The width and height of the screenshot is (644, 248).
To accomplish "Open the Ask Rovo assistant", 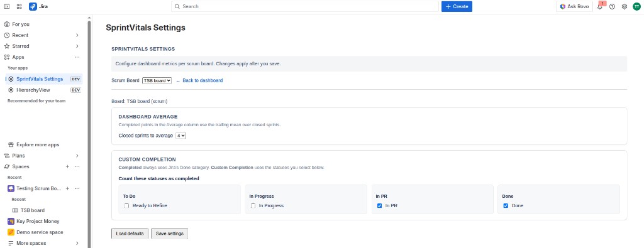I will (575, 6).
